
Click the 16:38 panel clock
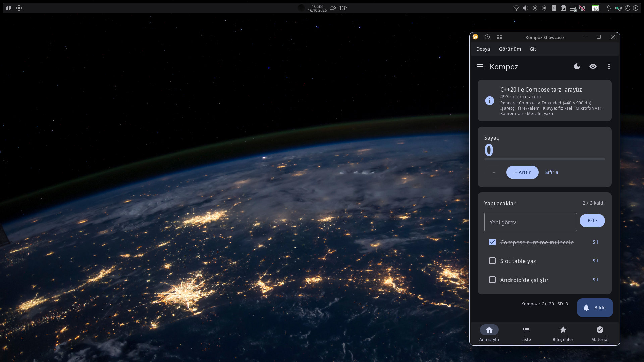point(317,8)
